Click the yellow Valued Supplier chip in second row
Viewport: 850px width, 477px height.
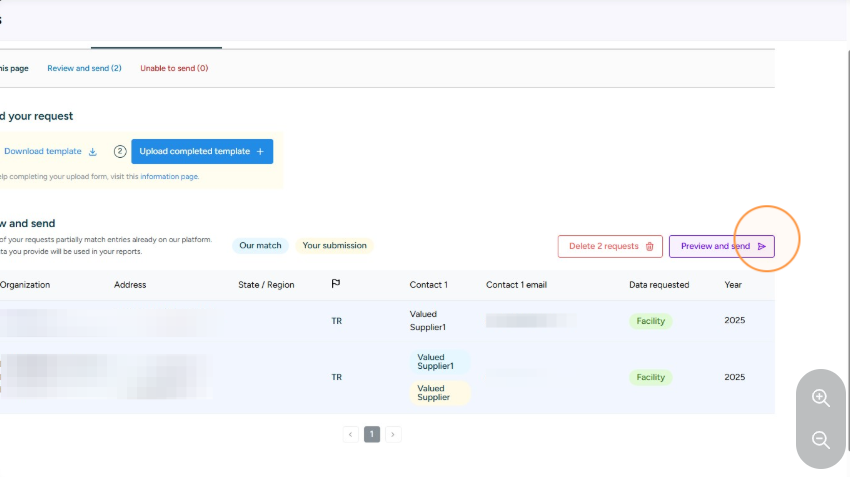click(x=440, y=393)
